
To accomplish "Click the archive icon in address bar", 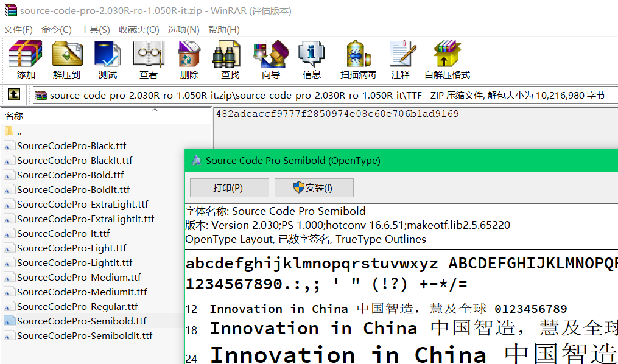I will pyautogui.click(x=41, y=96).
